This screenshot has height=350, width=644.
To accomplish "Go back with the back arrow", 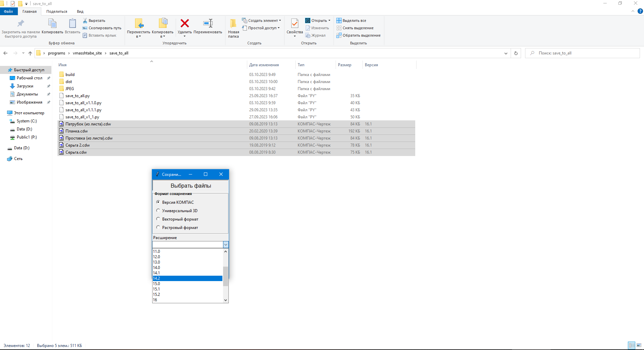I will coord(5,53).
